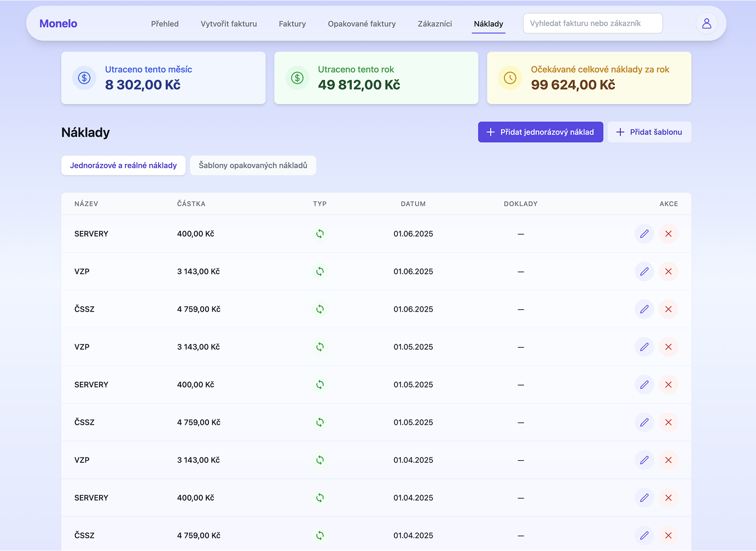This screenshot has height=551, width=756.
Task: Click the DATUM column header
Action: (x=413, y=204)
